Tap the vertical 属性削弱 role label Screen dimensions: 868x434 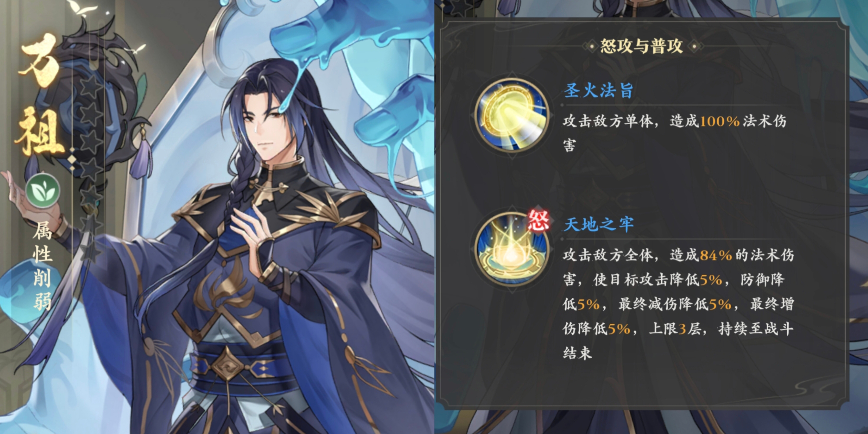coord(43,266)
